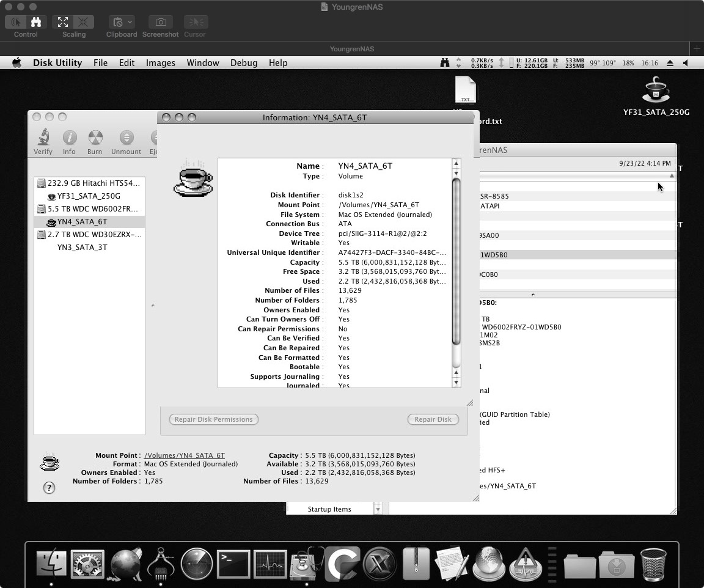
Task: Open the globe browser icon next to System Preferences
Action: 126,564
